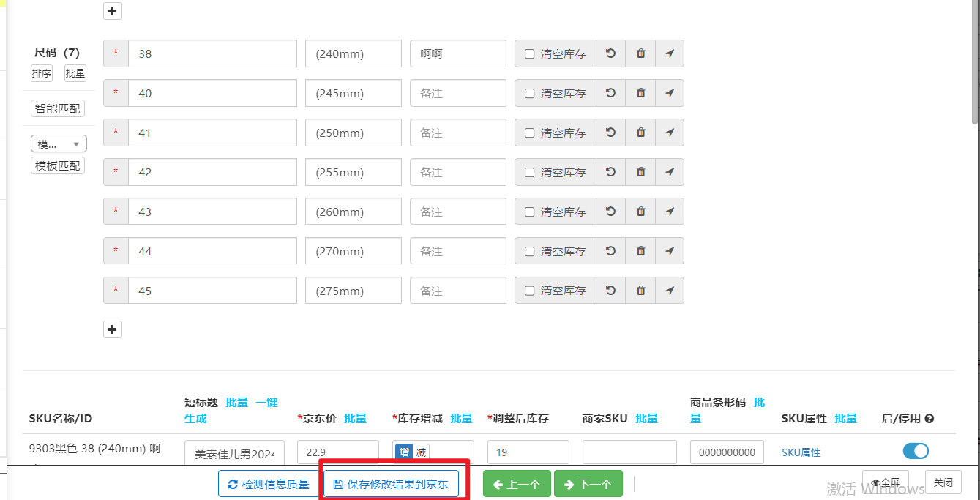This screenshot has height=500, width=980.
Task: Click trash icon on size 43 row
Action: click(640, 212)
